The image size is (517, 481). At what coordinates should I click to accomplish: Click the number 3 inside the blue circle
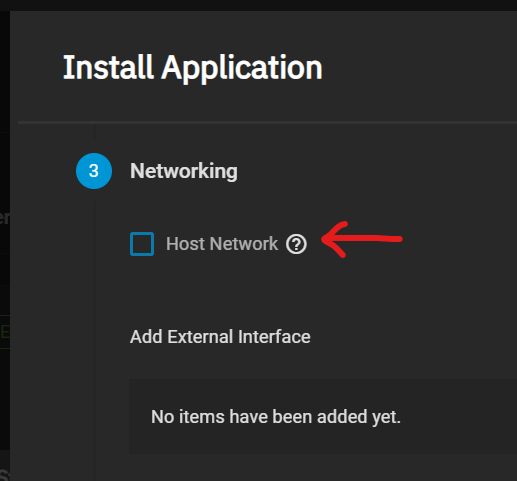pos(94,171)
